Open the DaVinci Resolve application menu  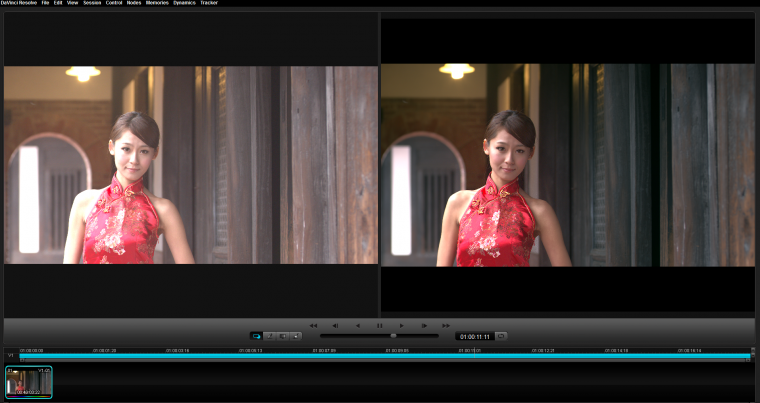[18, 3]
